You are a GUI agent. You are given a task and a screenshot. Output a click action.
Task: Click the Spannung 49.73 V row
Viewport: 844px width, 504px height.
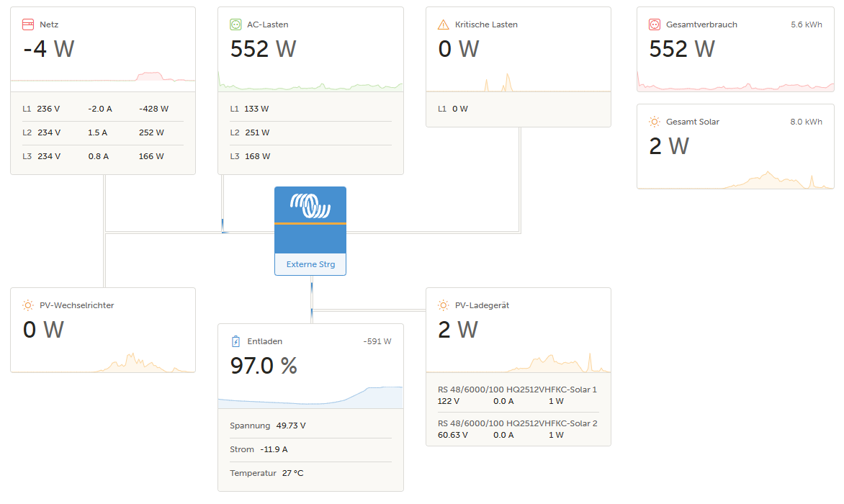(x=310, y=426)
